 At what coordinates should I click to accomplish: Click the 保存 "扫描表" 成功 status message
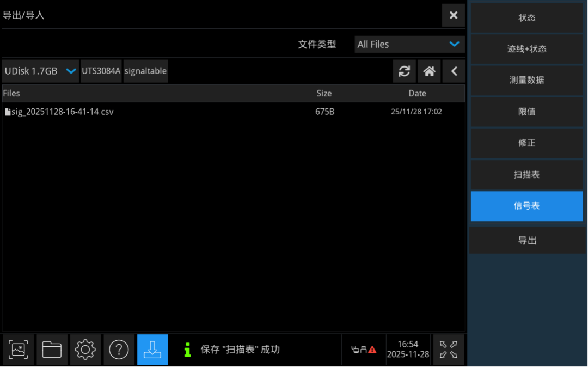pyautogui.click(x=241, y=350)
